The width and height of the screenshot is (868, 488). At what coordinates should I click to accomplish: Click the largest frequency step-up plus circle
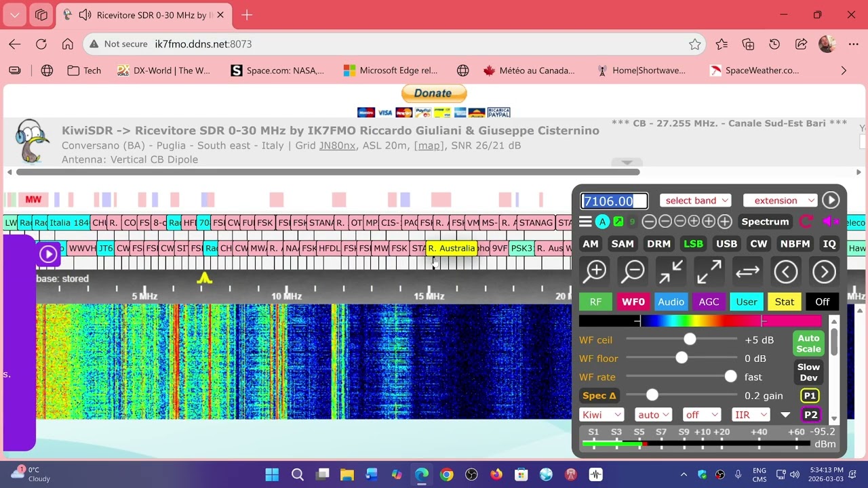724,222
